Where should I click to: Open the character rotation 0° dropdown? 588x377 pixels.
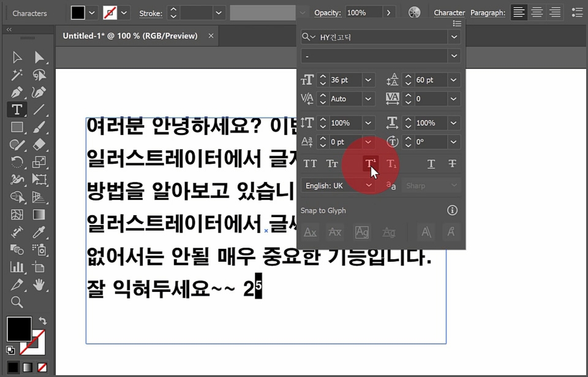[453, 142]
